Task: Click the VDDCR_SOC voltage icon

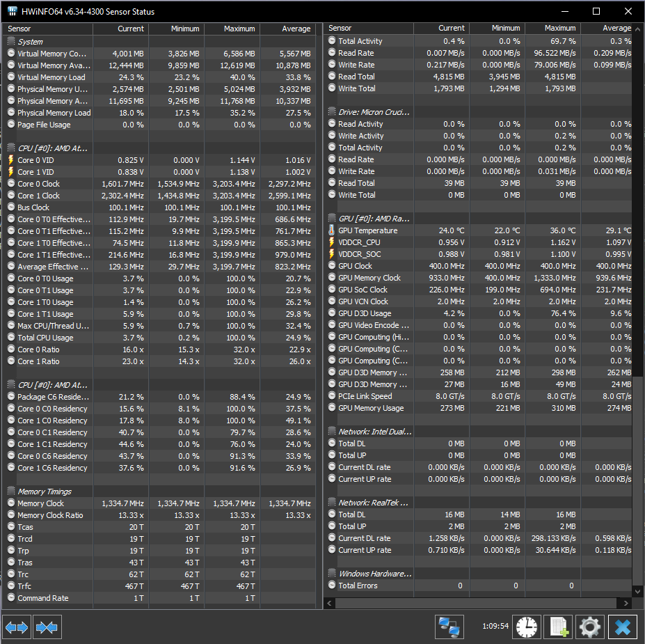Action: click(x=332, y=254)
